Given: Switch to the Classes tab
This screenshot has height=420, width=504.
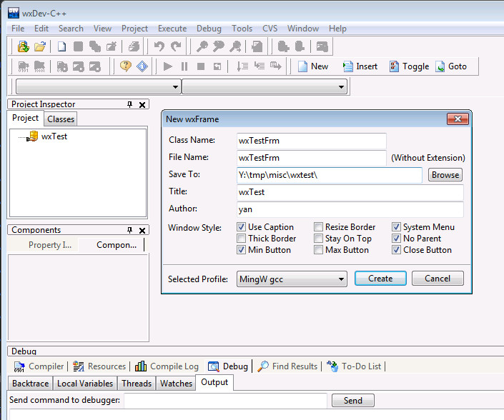Looking at the screenshot, I should click(x=61, y=119).
